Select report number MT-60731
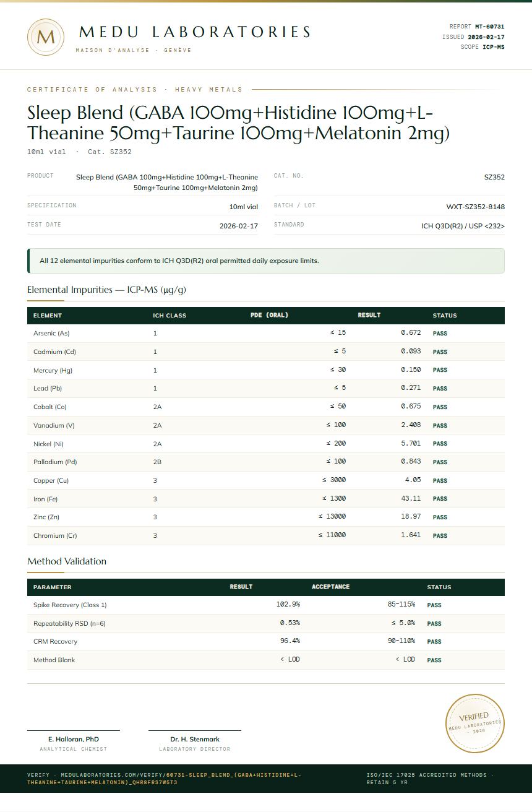 (489, 27)
